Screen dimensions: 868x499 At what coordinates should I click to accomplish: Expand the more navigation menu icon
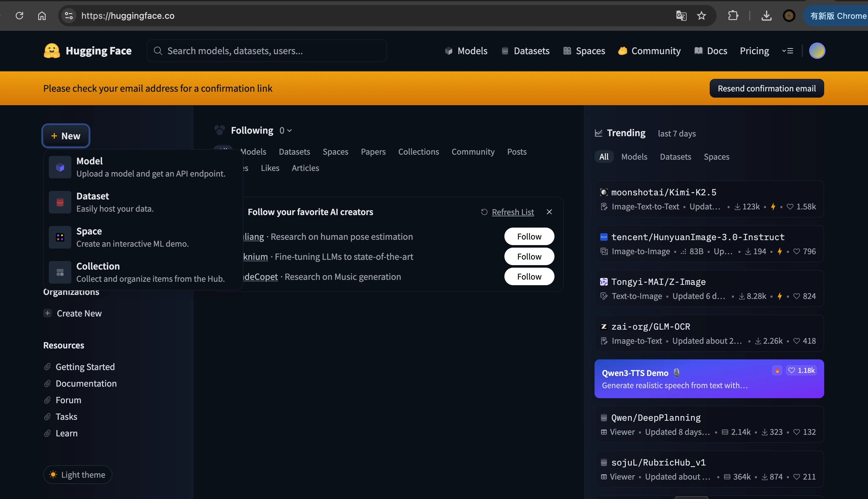(x=788, y=51)
